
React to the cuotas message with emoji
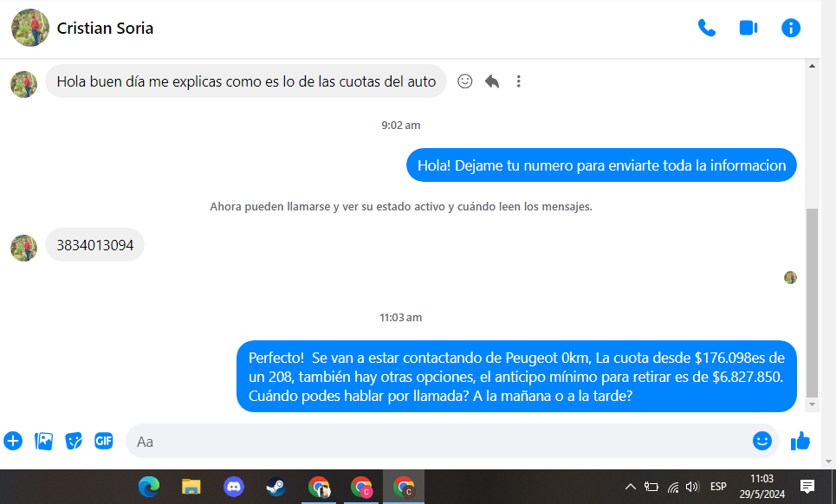click(x=465, y=81)
